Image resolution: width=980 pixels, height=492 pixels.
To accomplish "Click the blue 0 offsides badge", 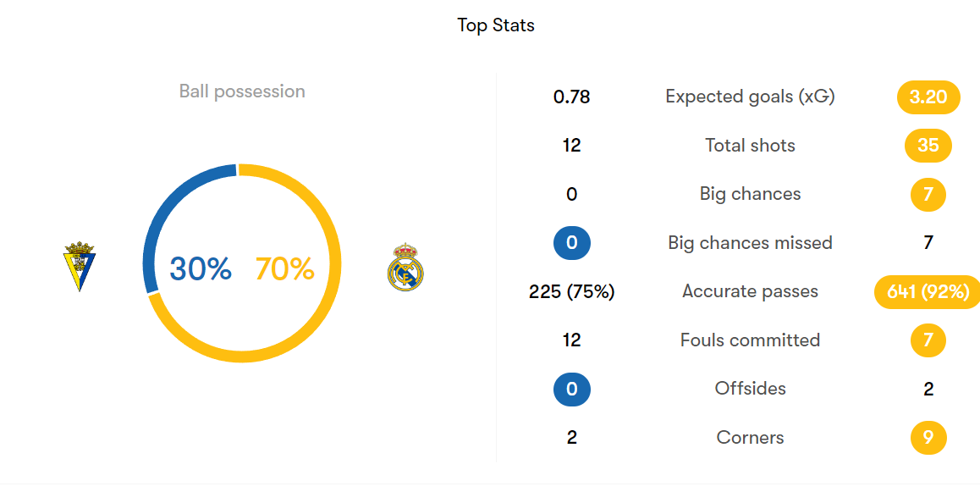I will pyautogui.click(x=572, y=389).
